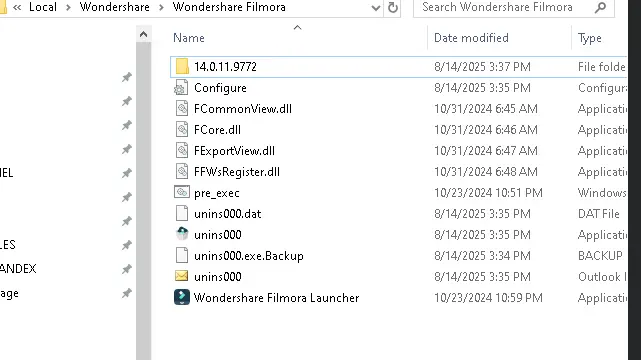Select the 14.0.11.9772 folder icon
Viewport: 641px width, 360px height.
tap(182, 67)
